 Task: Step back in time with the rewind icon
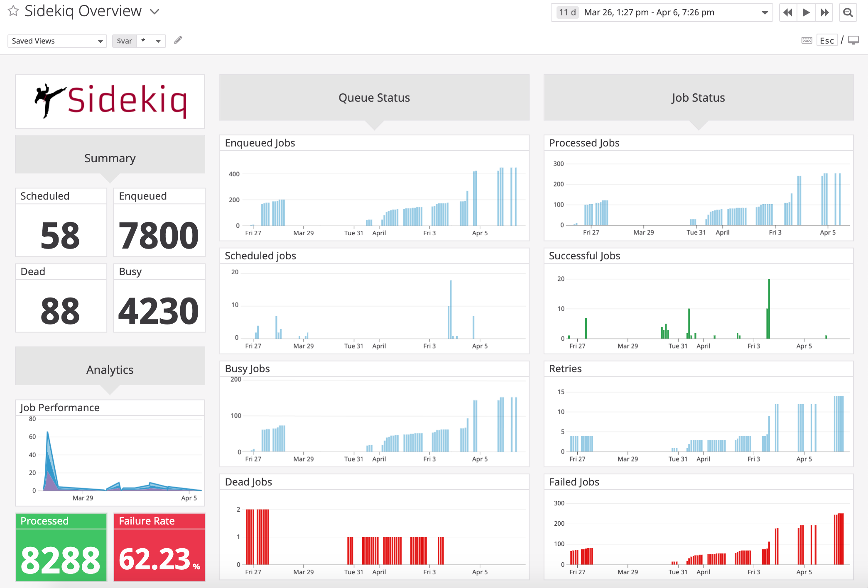[787, 12]
